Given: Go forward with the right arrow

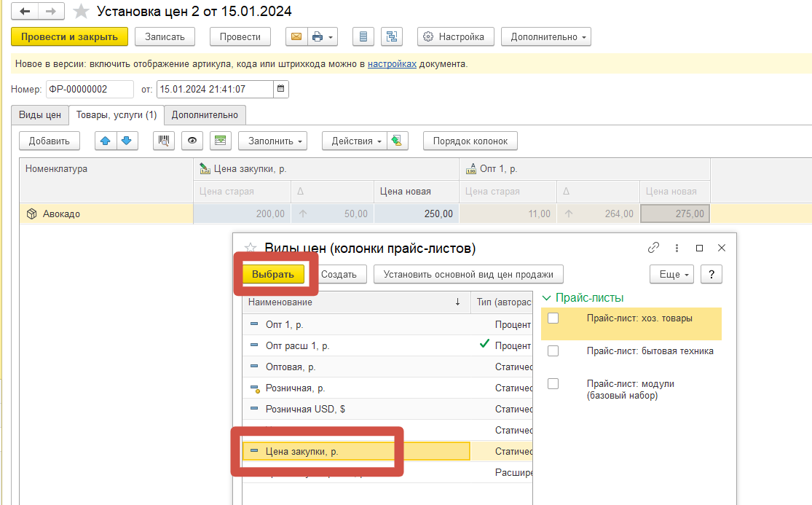Looking at the screenshot, I should 51,11.
